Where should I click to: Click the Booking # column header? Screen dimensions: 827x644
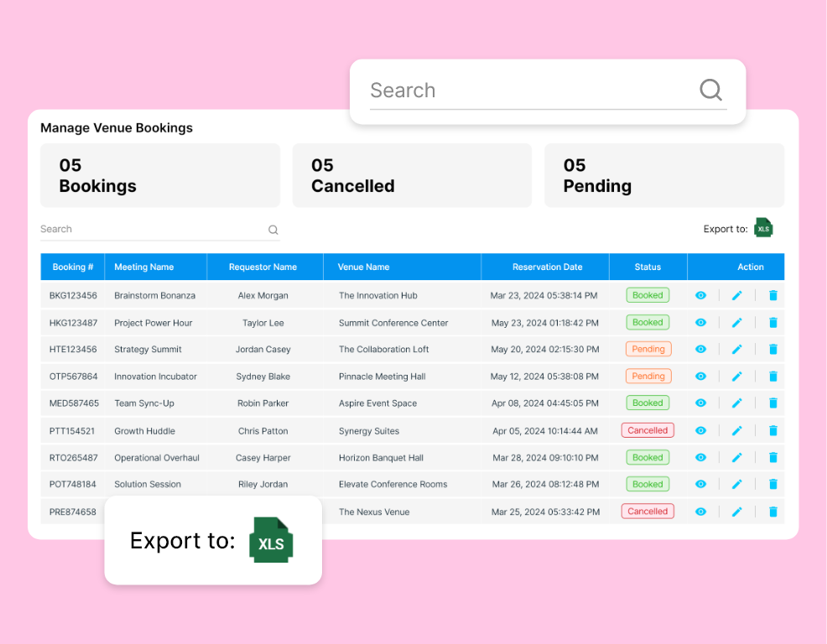pos(73,267)
